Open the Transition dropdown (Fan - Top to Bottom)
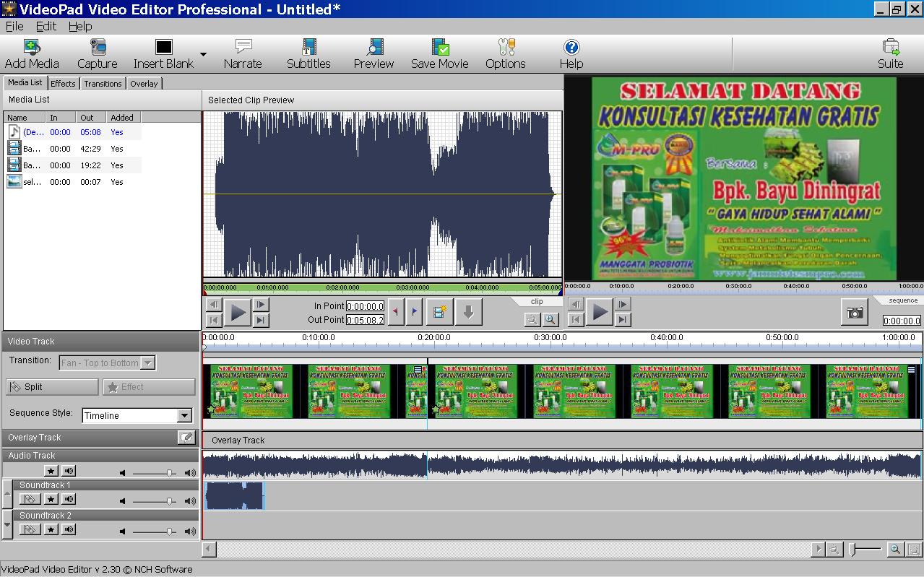This screenshot has width=924, height=577. 147,363
